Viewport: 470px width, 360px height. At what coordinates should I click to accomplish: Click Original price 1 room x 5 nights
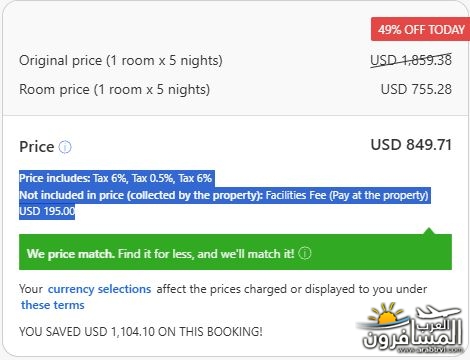pyautogui.click(x=121, y=60)
